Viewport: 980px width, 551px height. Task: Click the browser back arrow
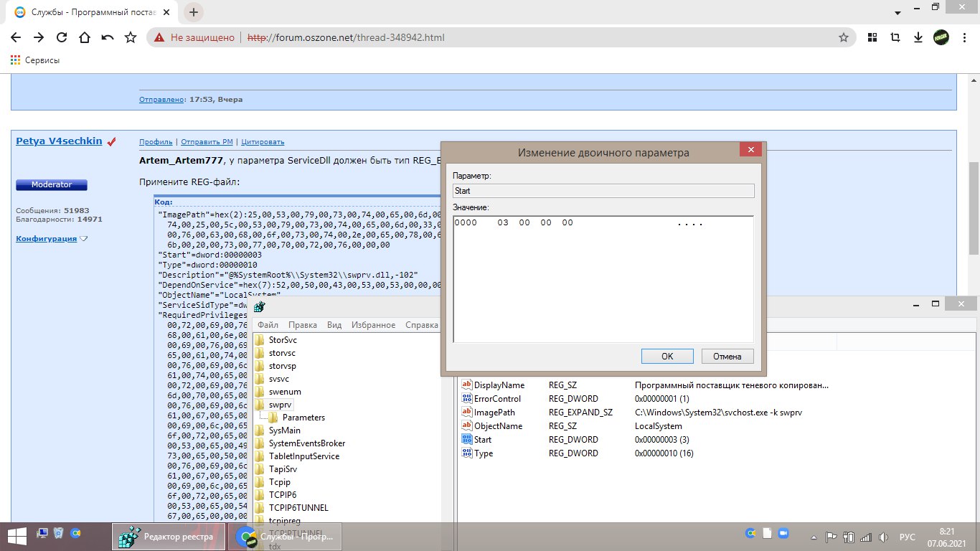point(16,37)
